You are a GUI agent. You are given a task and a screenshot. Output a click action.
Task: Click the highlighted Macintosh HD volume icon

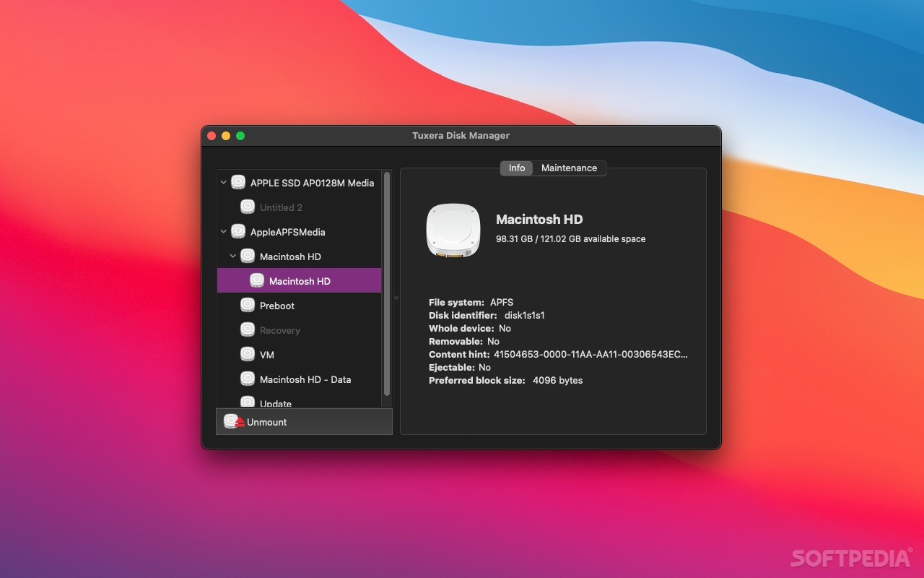[257, 281]
